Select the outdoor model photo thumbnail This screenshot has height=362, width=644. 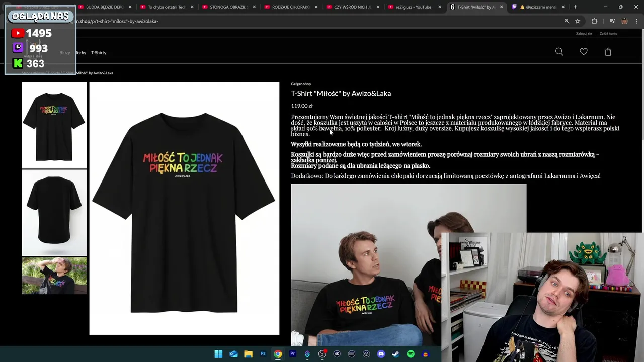tap(54, 276)
